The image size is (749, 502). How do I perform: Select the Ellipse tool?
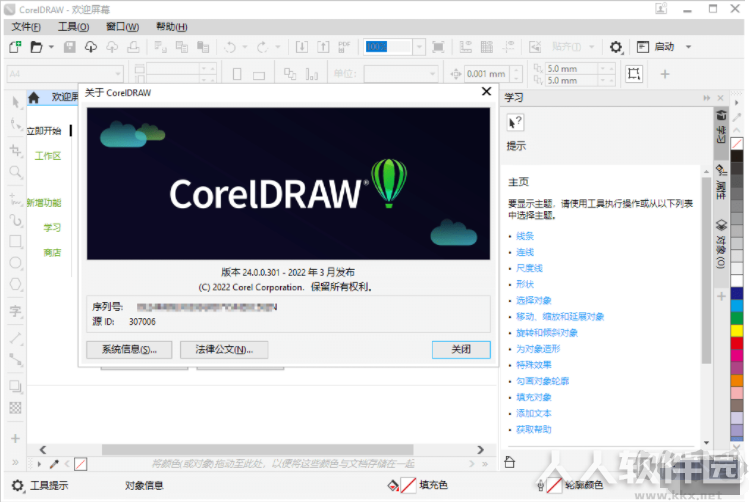tap(16, 263)
